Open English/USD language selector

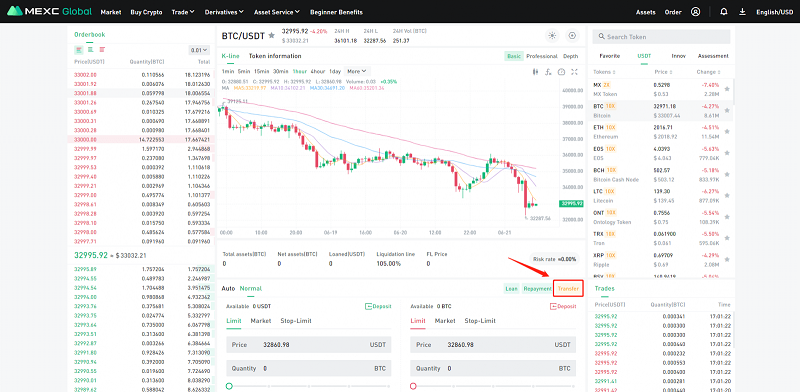774,12
